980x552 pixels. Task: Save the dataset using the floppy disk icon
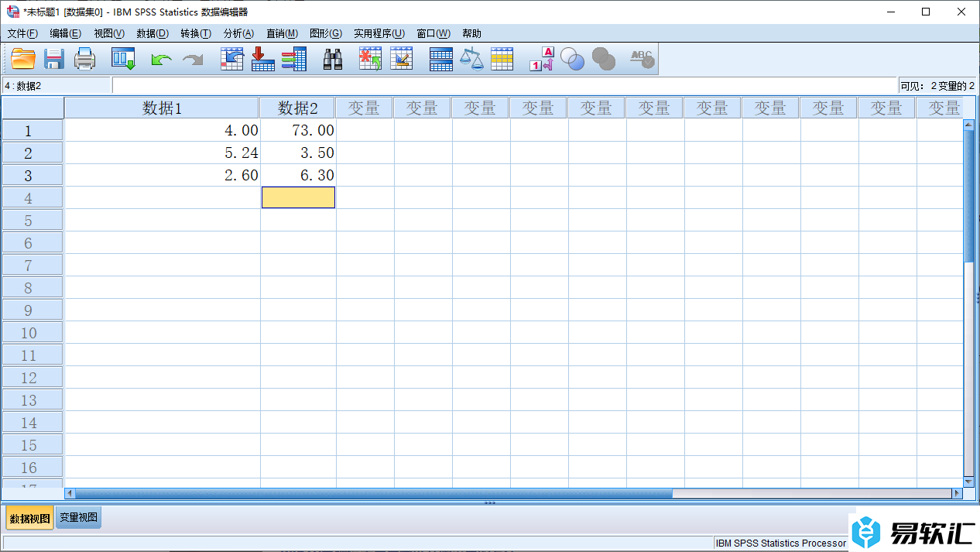[x=53, y=59]
